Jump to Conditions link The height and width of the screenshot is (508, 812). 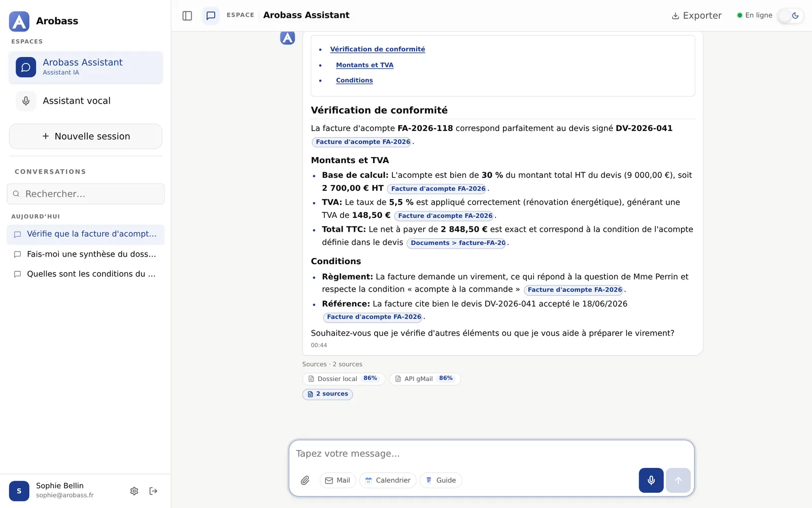click(354, 80)
